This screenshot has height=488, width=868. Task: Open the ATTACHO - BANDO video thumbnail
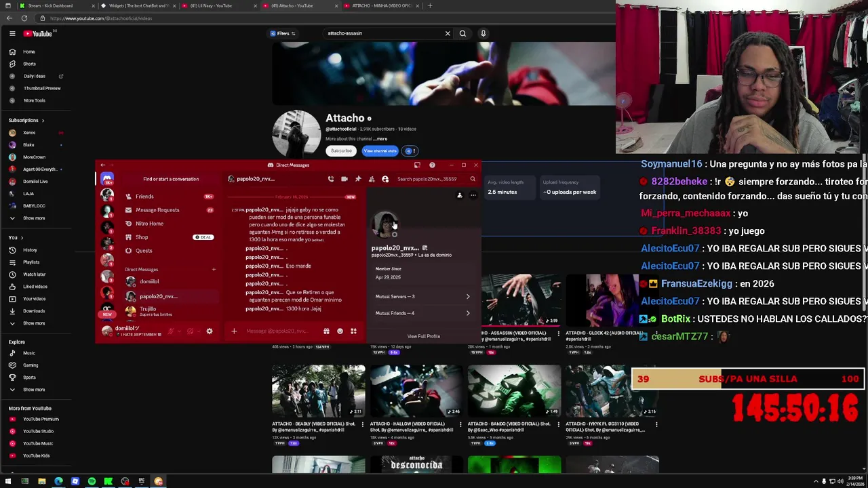tap(515, 390)
